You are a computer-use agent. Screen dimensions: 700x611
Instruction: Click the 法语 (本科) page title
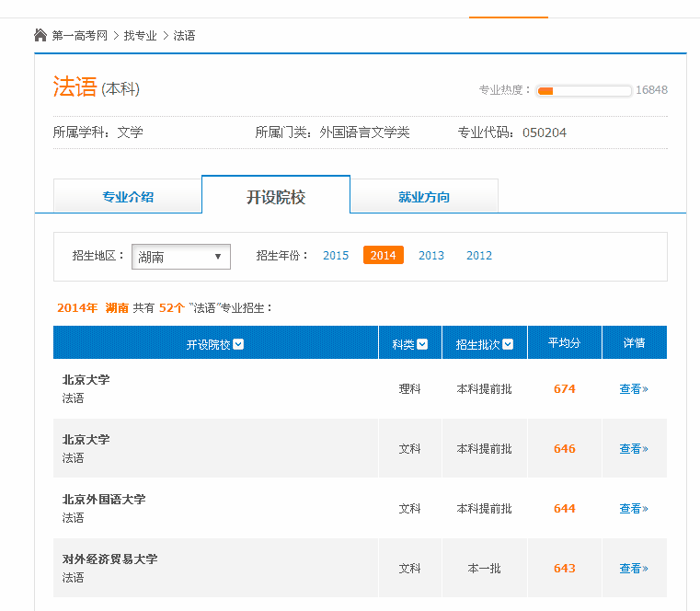coord(97,86)
